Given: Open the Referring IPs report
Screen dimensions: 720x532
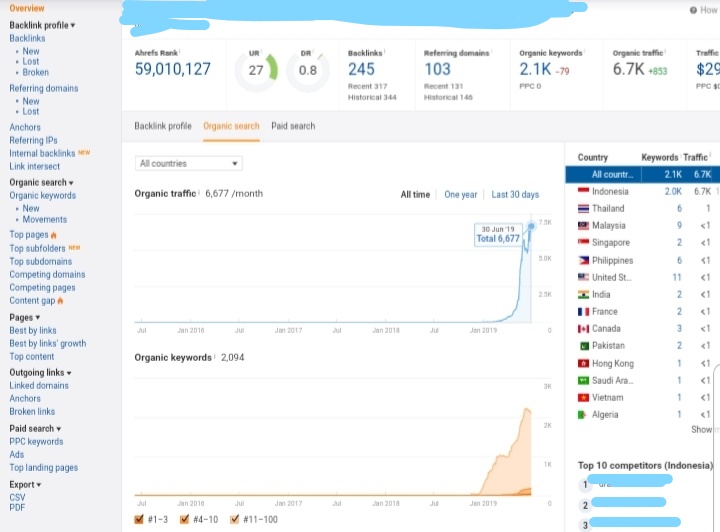Looking at the screenshot, I should (33, 140).
